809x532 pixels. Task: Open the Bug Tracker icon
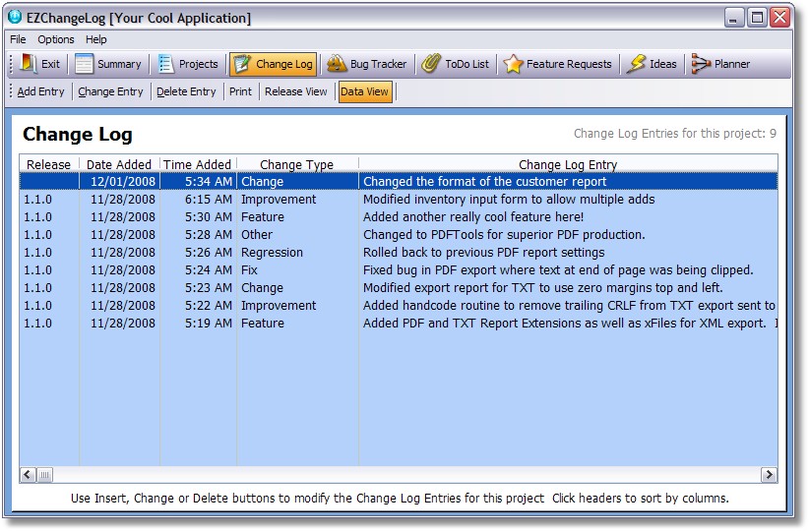pos(337,64)
